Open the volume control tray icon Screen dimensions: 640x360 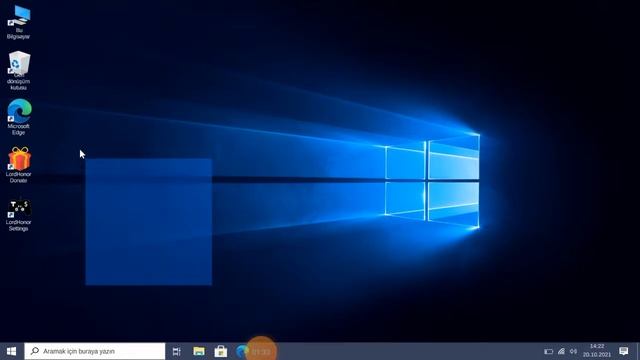573,351
